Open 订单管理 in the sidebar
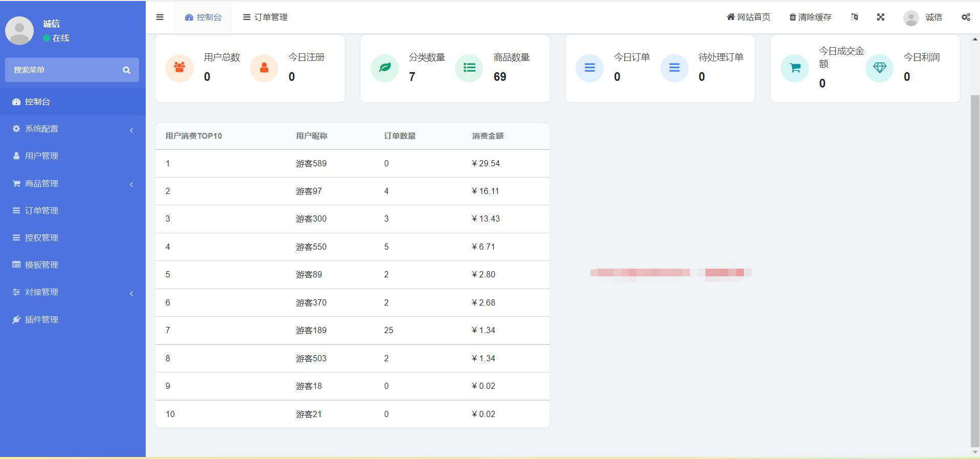 coord(73,210)
